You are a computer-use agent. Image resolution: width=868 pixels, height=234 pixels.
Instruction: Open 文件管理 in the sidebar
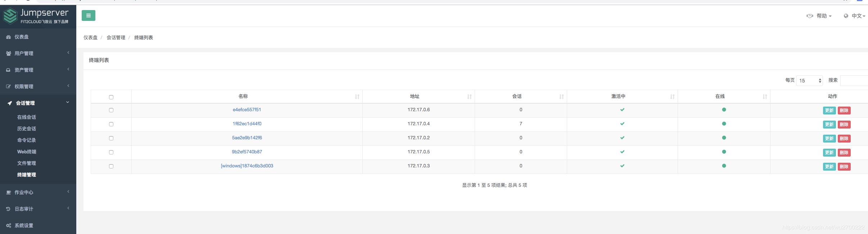[x=27, y=163]
